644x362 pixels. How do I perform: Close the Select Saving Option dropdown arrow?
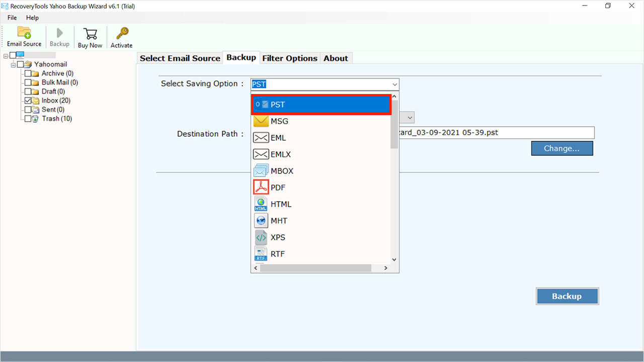[394, 84]
